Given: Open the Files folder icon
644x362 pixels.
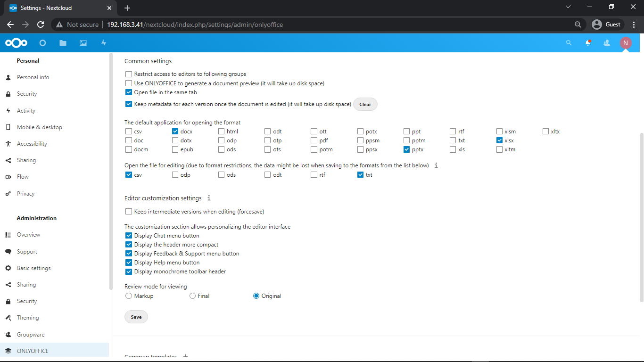Looking at the screenshot, I should (x=63, y=43).
